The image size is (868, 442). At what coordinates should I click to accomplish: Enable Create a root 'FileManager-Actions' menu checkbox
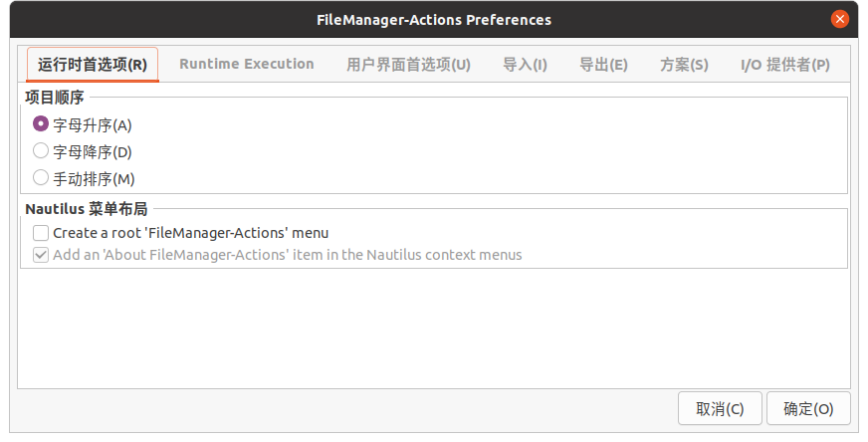[41, 233]
